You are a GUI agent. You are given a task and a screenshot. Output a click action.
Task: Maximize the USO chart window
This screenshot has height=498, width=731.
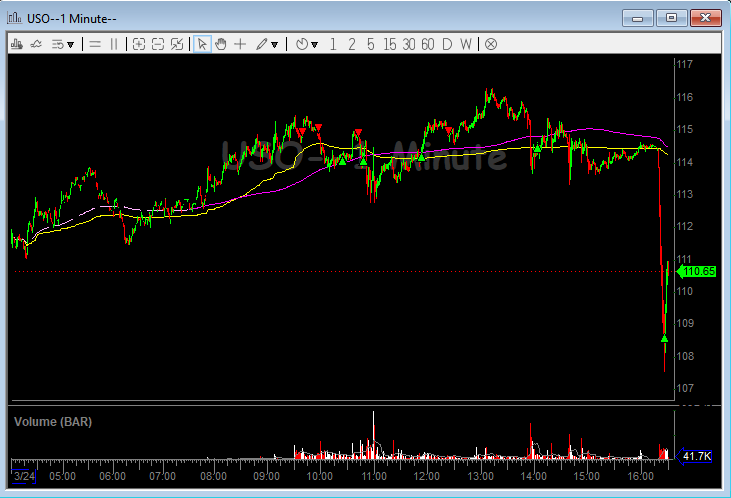pos(671,19)
